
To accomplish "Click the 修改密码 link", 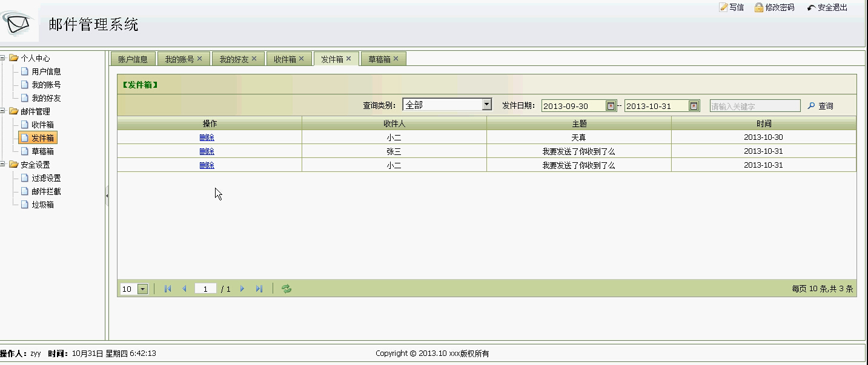I will click(x=780, y=8).
